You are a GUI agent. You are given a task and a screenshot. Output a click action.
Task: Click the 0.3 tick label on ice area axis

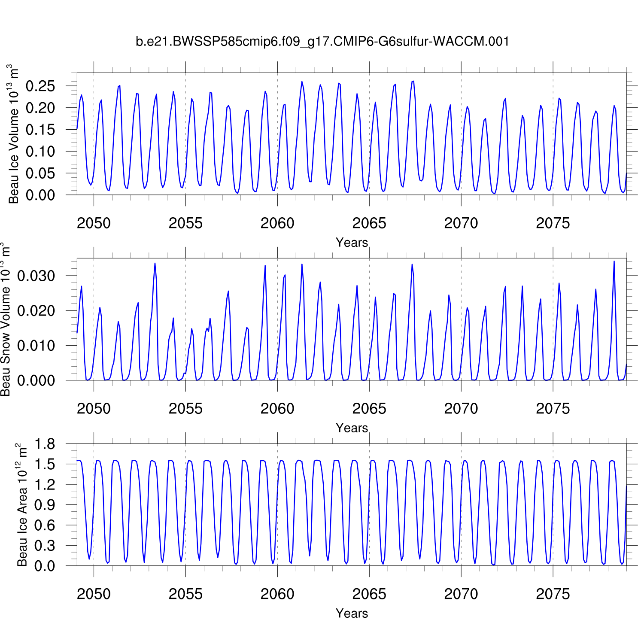45,546
